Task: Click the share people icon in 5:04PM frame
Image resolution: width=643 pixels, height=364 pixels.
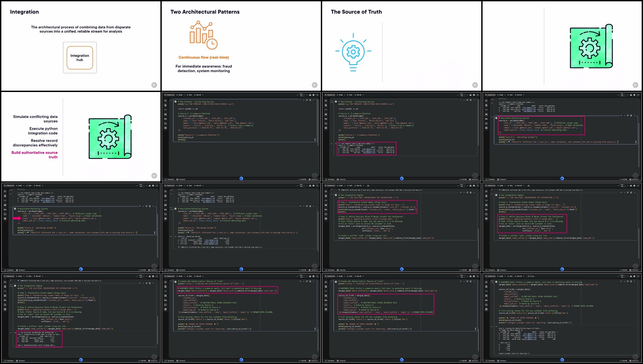Action: (310, 95)
